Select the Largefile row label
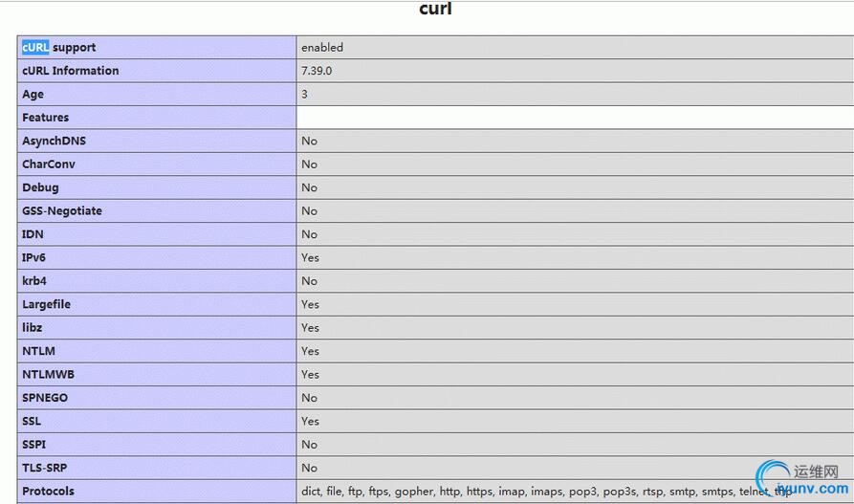The height and width of the screenshot is (504, 854). point(46,304)
